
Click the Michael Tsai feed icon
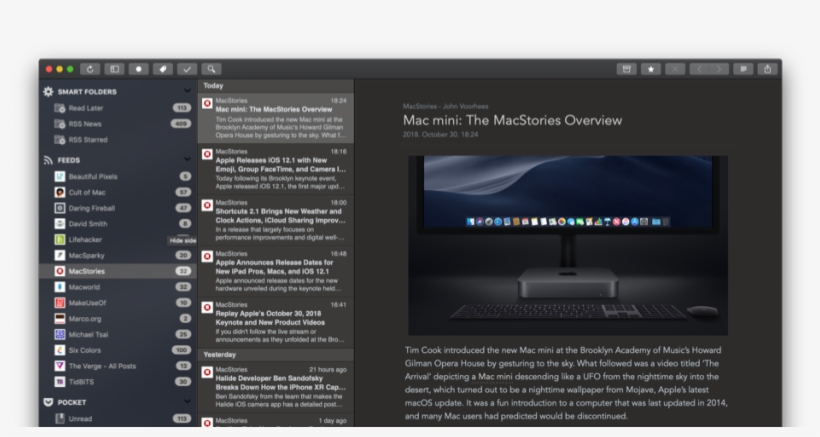pos(60,335)
